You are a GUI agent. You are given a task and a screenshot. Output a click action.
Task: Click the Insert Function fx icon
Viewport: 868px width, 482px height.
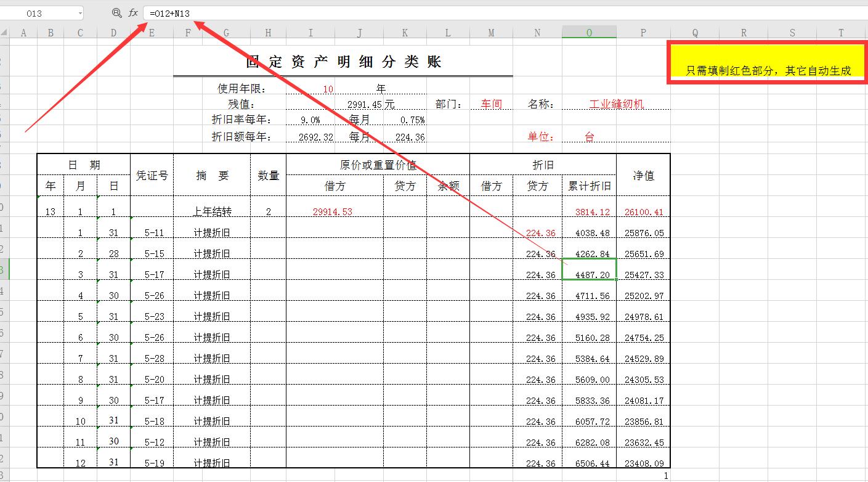(x=132, y=11)
